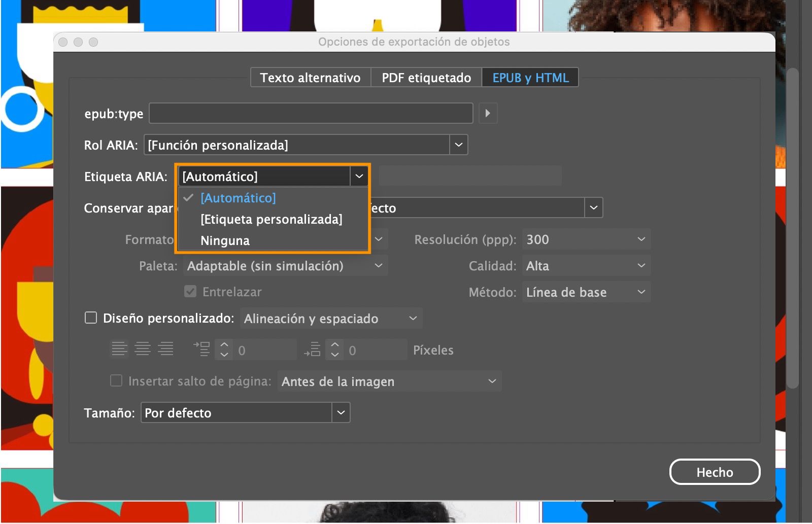Switch to the Texto alternativo tab
Screen dimensions: 812x524
tap(310, 77)
